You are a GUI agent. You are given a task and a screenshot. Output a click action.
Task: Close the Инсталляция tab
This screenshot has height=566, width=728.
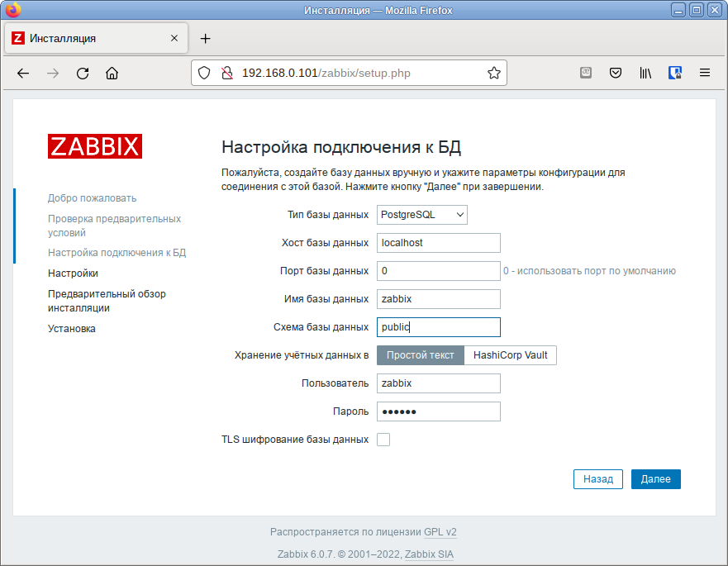174,38
